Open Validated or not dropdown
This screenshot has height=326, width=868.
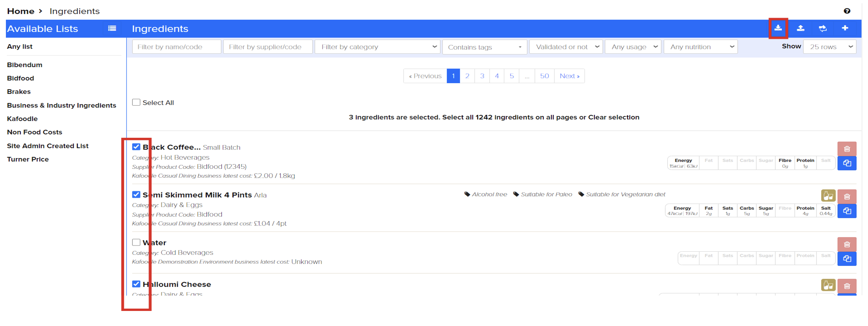[566, 47]
